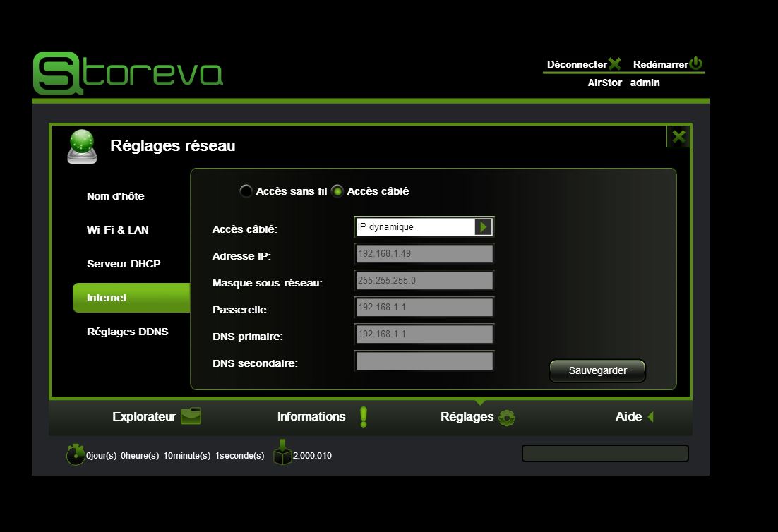Open the Serveur DHCP section

coord(124,264)
